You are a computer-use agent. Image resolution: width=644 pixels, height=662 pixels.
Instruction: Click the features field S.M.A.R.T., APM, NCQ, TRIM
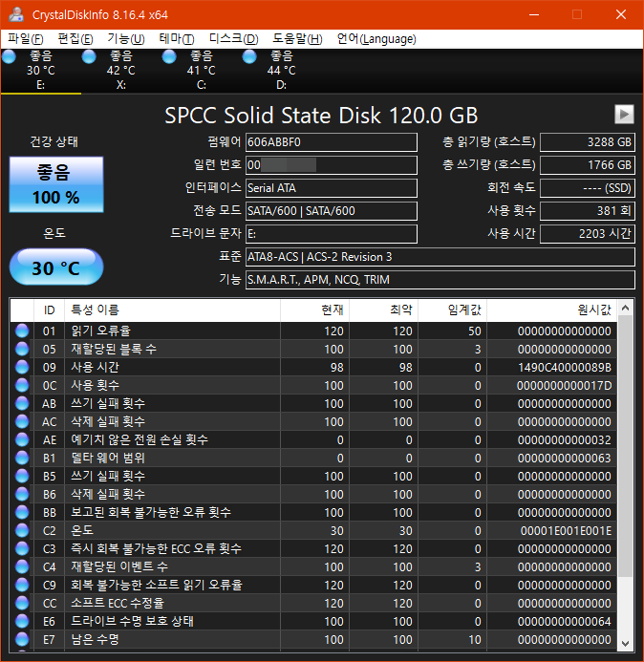(x=440, y=280)
